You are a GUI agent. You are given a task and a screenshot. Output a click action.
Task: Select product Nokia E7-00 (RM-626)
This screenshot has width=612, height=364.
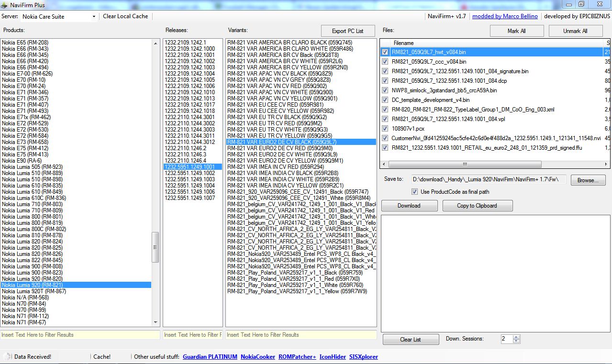[76, 74]
